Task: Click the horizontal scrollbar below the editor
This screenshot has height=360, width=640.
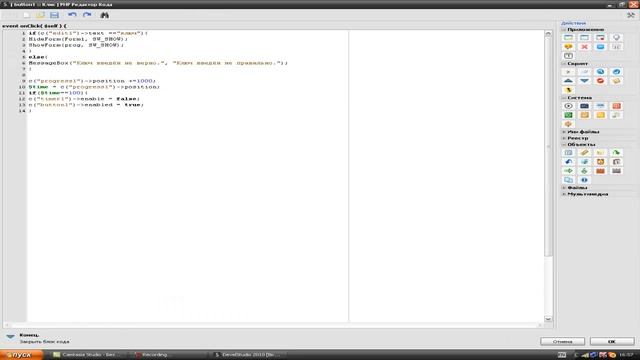Action: (273, 325)
